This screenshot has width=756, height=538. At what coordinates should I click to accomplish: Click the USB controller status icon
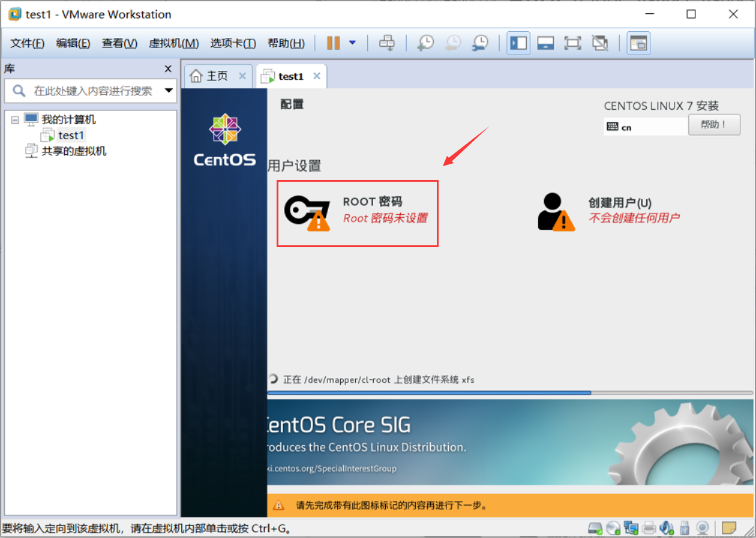point(685,528)
